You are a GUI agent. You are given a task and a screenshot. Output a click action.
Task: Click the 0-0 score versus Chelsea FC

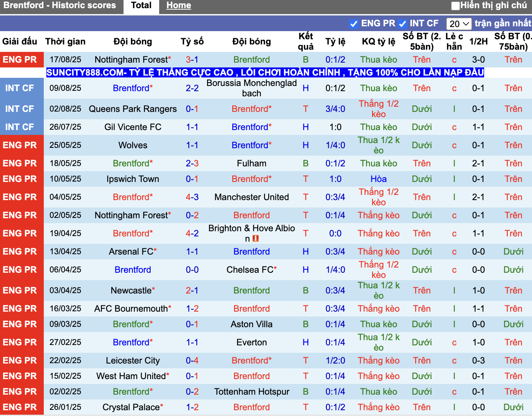tap(192, 270)
